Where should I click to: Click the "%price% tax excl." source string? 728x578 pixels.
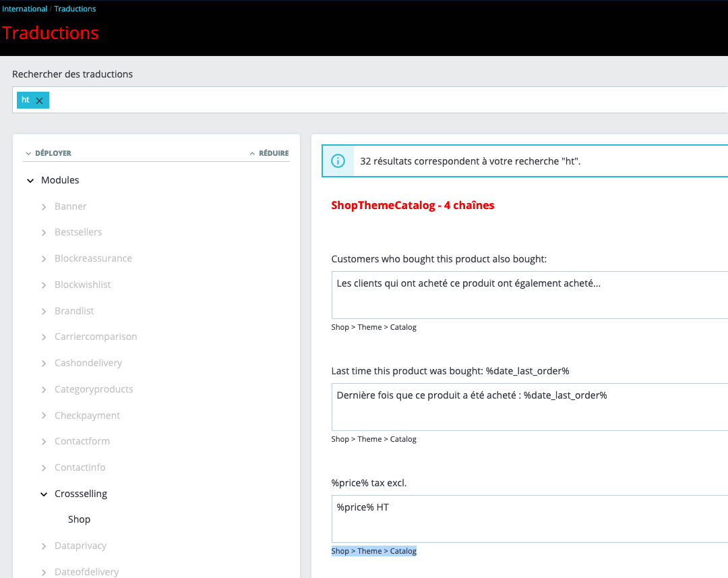point(369,483)
